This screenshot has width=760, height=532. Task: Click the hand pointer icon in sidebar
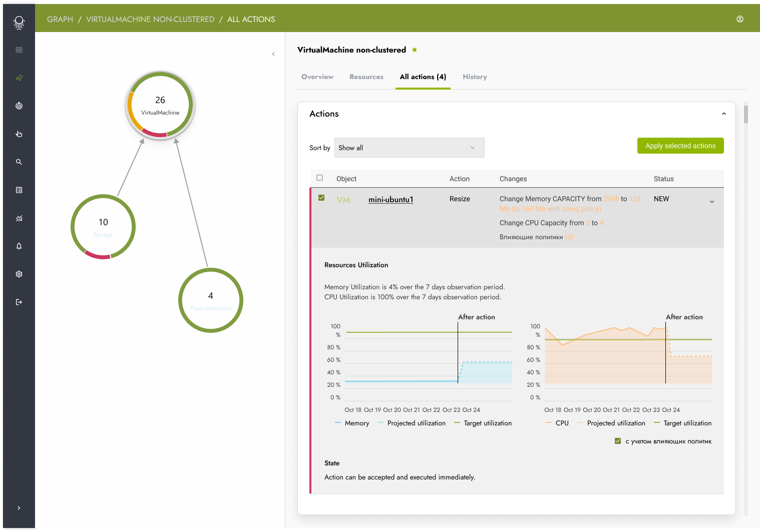click(x=19, y=134)
